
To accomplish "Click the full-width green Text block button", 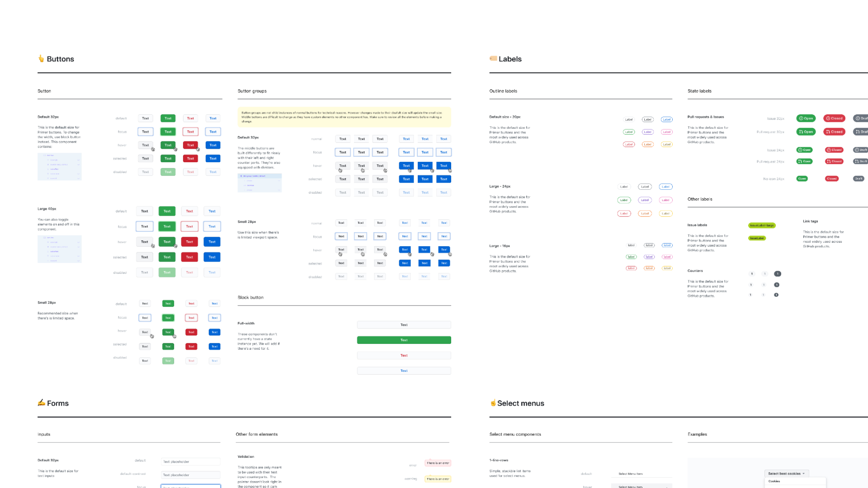I will [404, 340].
